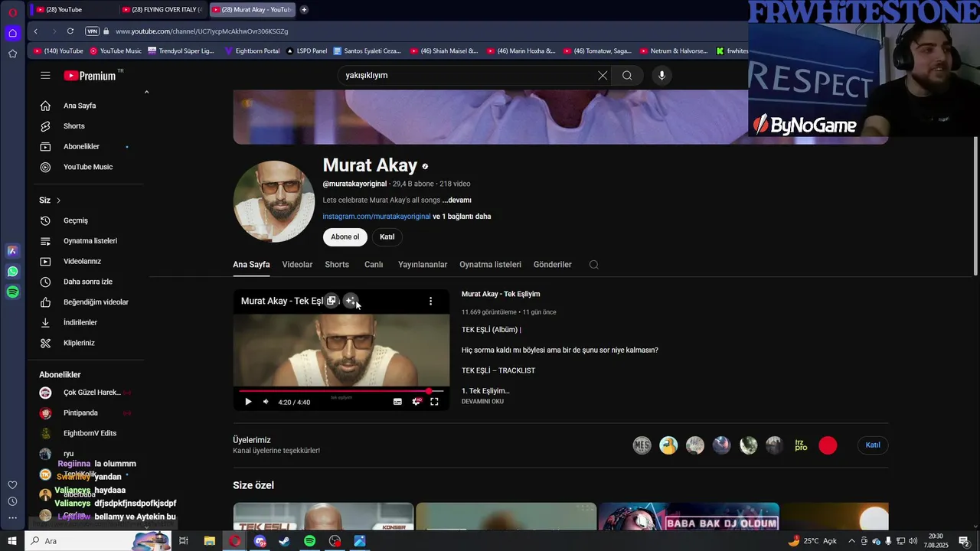Open Spotify in the Opera sidebar

point(12,292)
